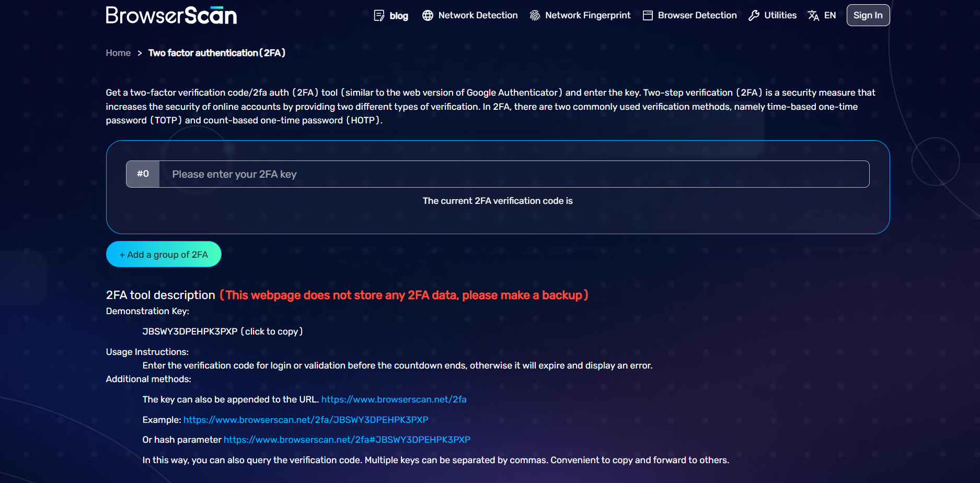Click the wrench icon for Utilities
This screenshot has height=483, width=980.
coord(754,16)
